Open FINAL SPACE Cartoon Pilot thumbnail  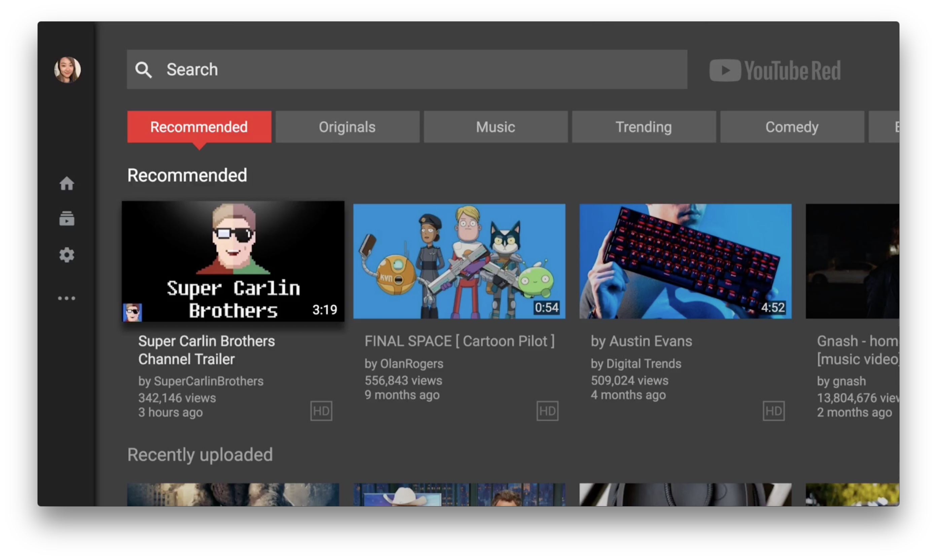pos(459,261)
